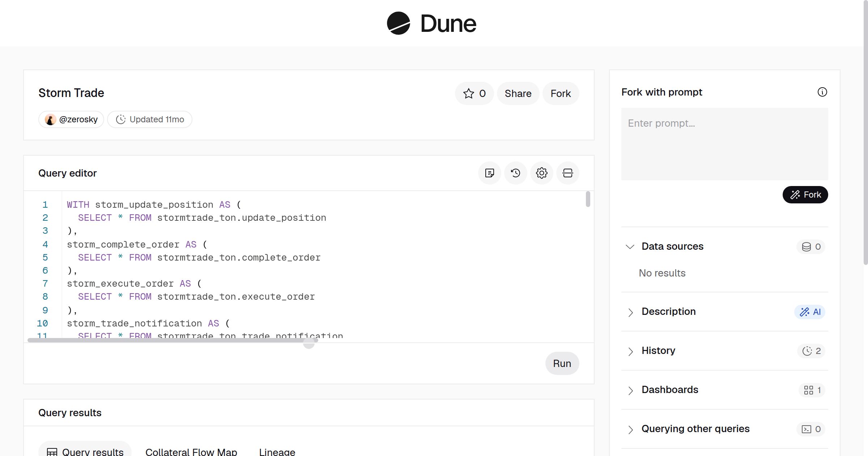Open the @zerosky author profile link
Image resolution: width=868 pixels, height=456 pixels.
71,119
